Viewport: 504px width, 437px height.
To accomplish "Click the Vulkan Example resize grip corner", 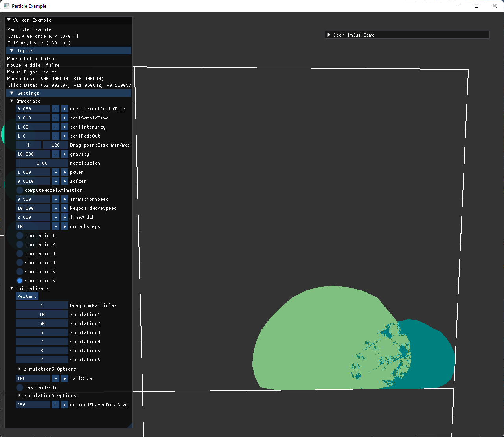I will tap(130, 425).
